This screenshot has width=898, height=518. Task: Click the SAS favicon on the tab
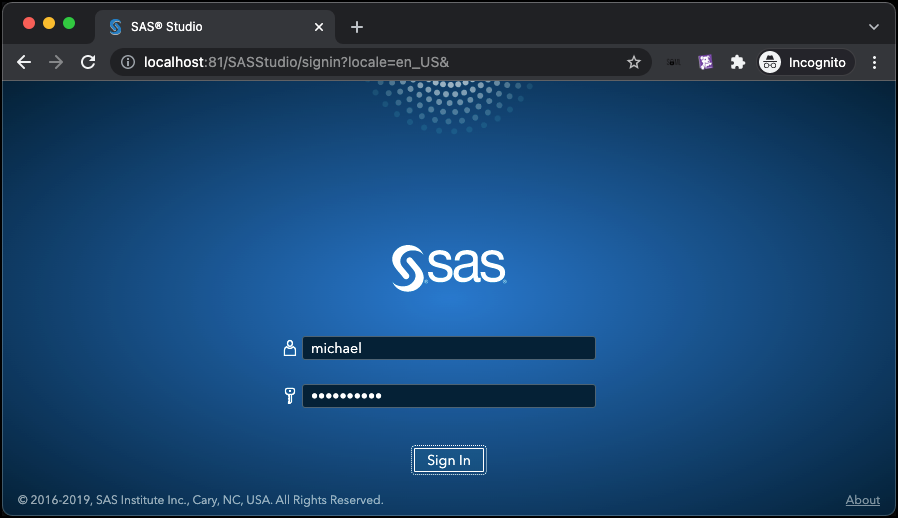pos(116,27)
